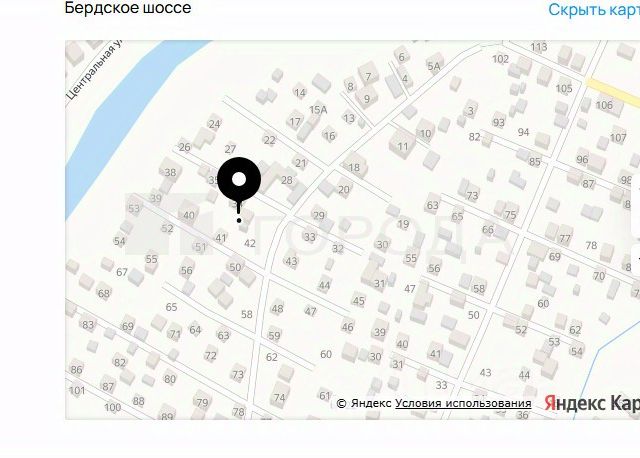Click the 'Центральная ул.' street label
Image resolution: width=640 pixels, height=458 pixels.
point(94,71)
